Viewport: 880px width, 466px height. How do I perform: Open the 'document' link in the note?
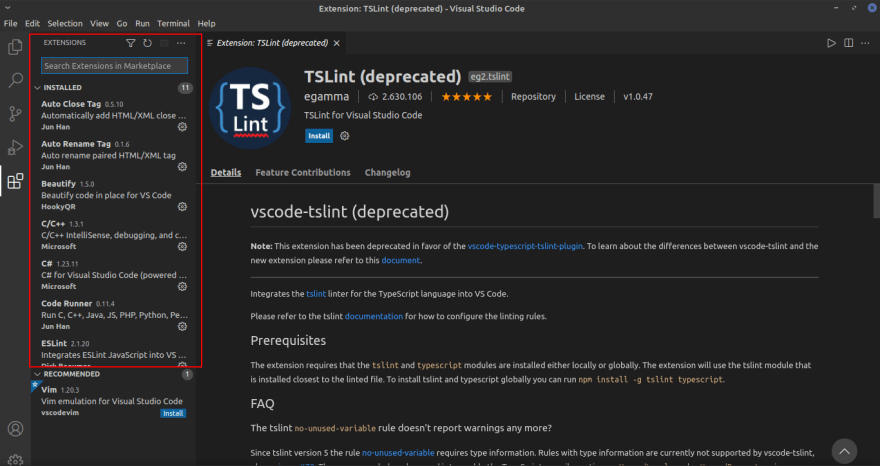400,261
